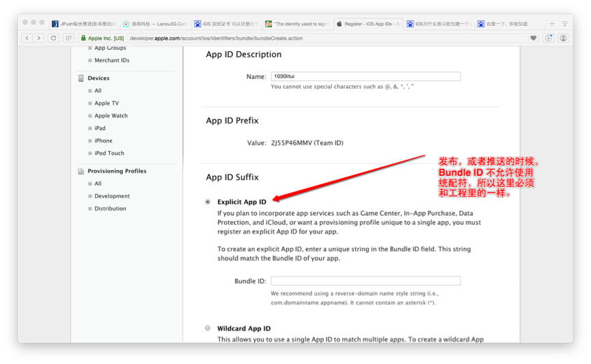591x364 pixels.
Task: Switch to the JPush tab
Action: click(x=84, y=24)
